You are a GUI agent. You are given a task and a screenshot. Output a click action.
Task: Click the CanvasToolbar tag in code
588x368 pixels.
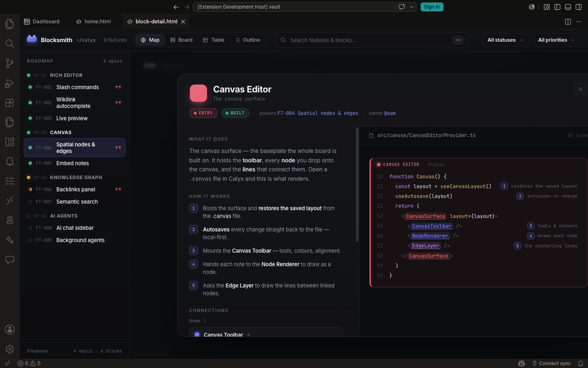coord(432,226)
